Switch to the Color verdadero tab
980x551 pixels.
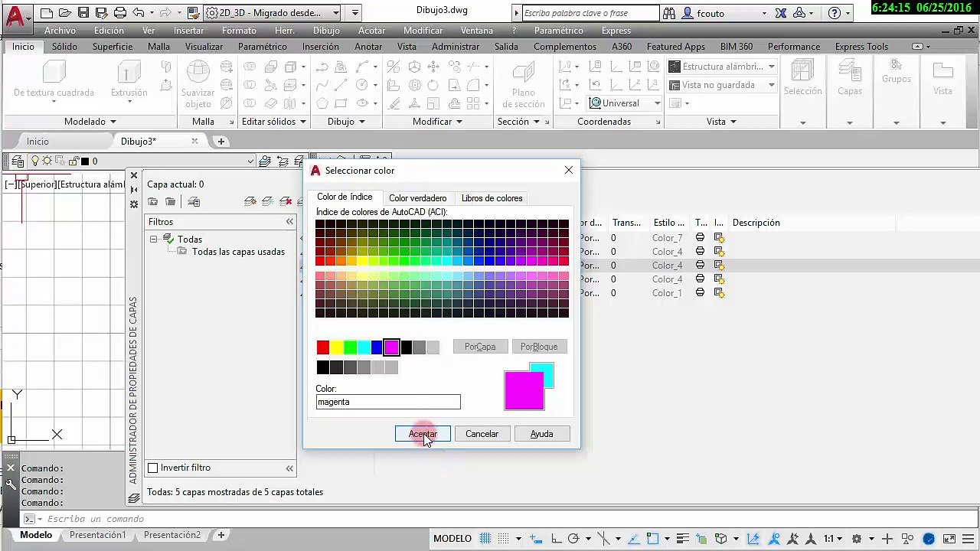pos(417,198)
